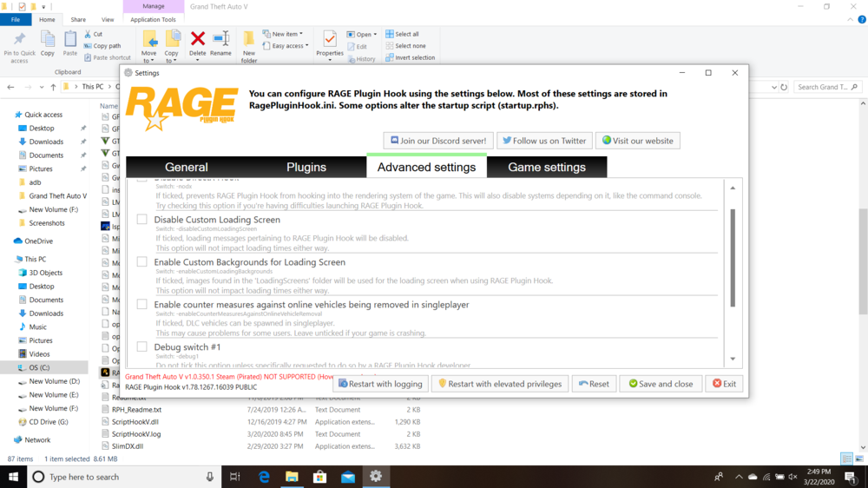868x488 pixels.
Task: Click settings list scroll up arrow
Action: pos(733,188)
